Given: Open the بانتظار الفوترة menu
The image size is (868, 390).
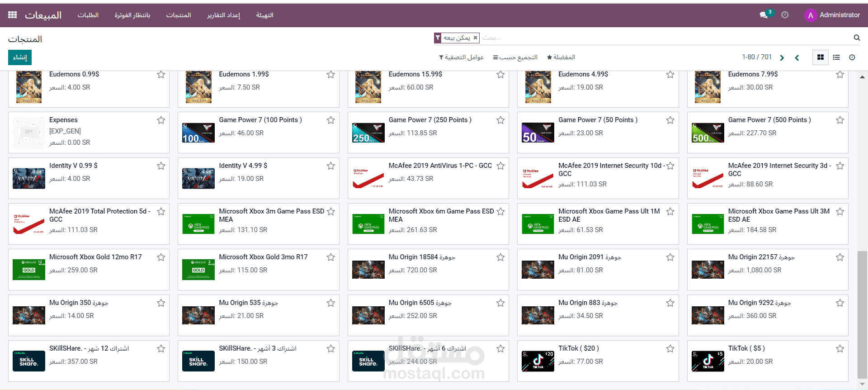Looking at the screenshot, I should point(132,15).
